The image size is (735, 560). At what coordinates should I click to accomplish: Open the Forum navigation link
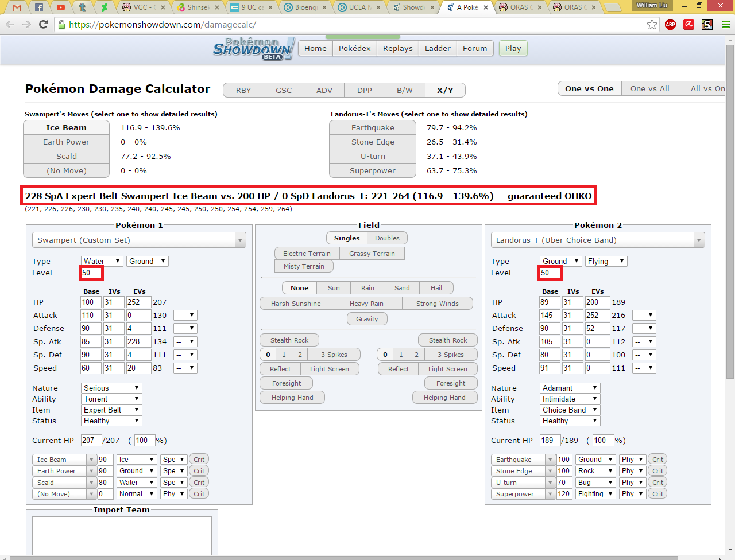click(x=475, y=49)
